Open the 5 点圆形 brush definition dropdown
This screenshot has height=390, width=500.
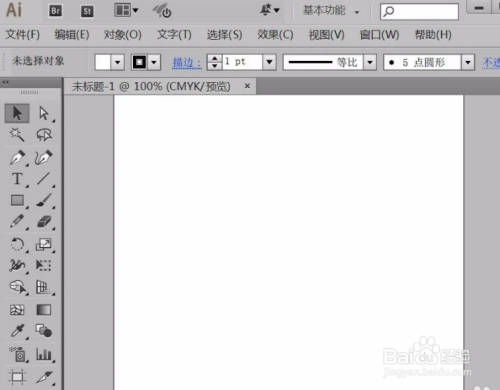click(x=468, y=62)
